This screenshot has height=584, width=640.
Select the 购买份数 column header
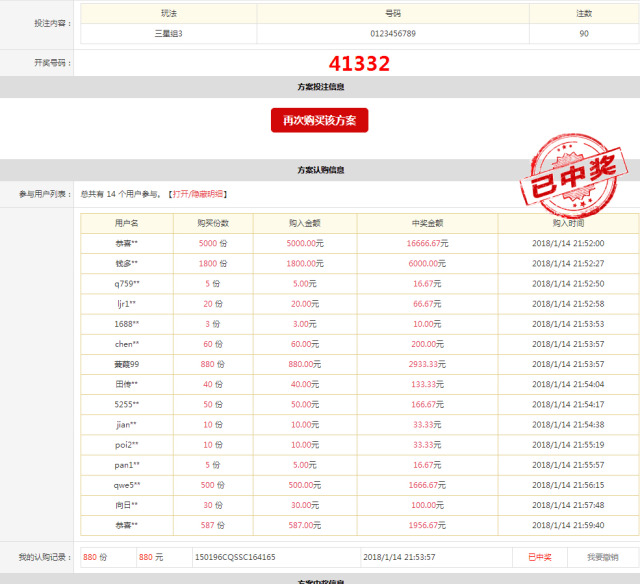click(213, 223)
